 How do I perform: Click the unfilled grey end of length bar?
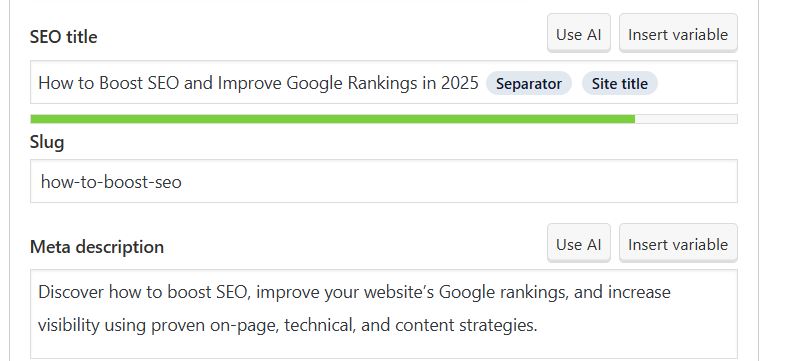point(686,119)
